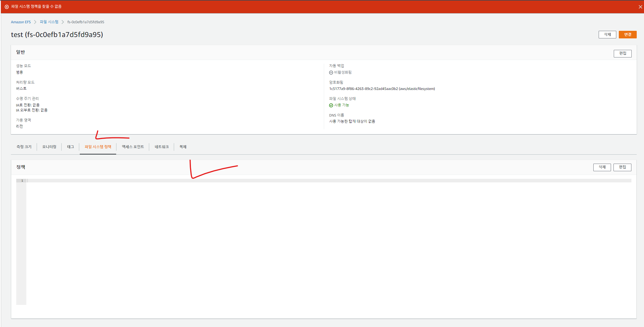The image size is (644, 327).
Task: Click the error icon in the red banner
Action: 7,7
